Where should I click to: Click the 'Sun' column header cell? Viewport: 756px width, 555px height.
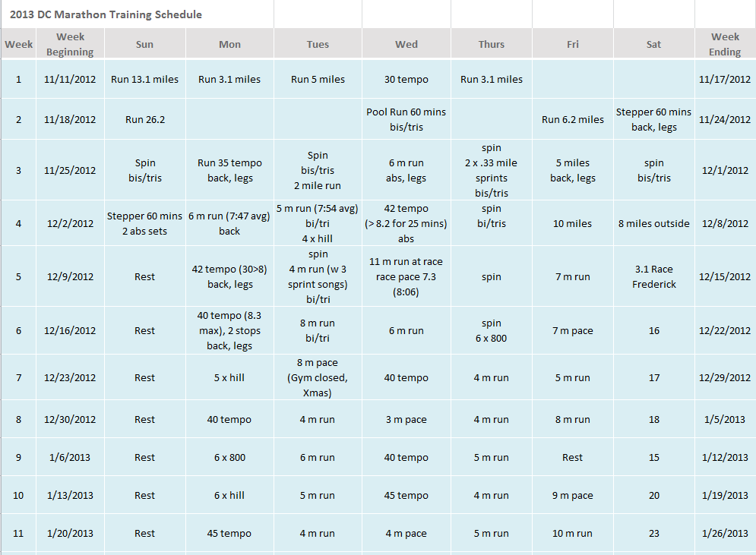click(144, 44)
